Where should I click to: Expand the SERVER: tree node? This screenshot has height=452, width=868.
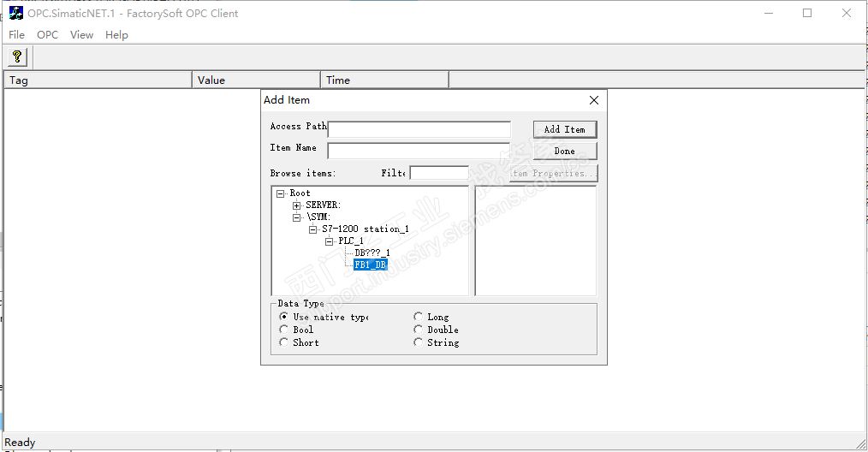pos(297,205)
